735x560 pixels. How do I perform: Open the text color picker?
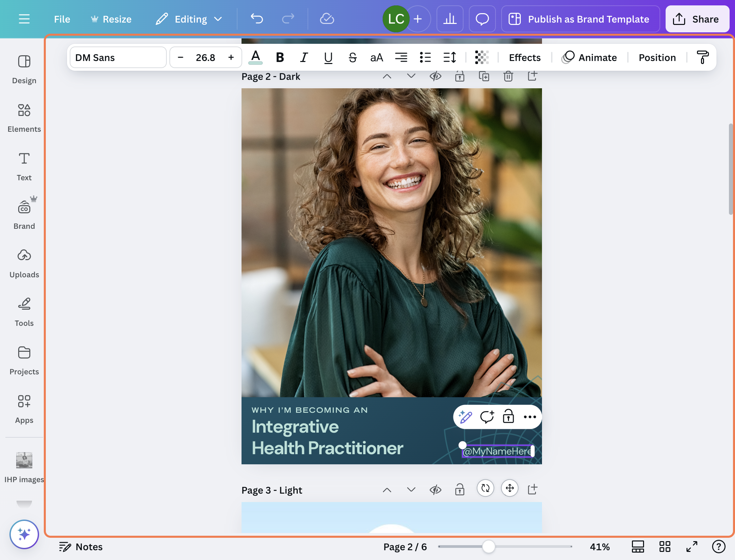(x=256, y=58)
